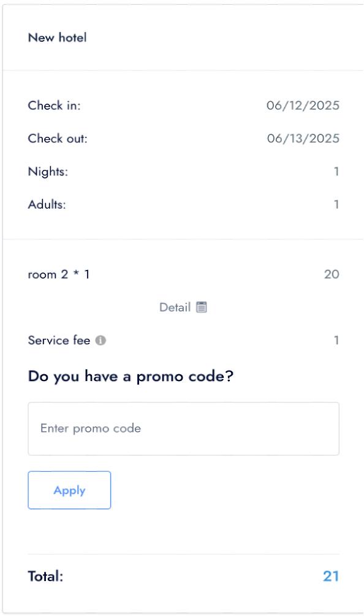Focus the Enter promo code field
The image size is (364, 616).
184,429
